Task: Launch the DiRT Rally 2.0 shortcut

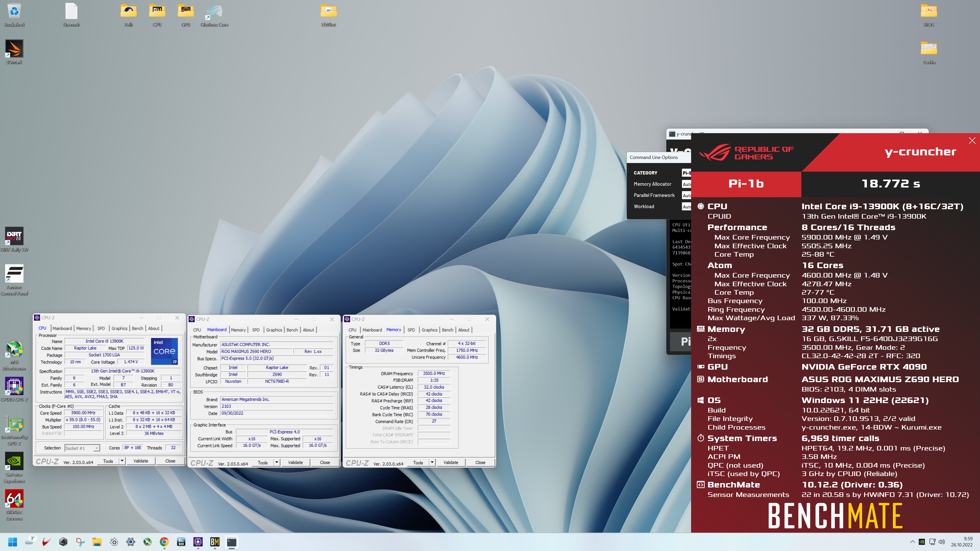Action: point(14,240)
